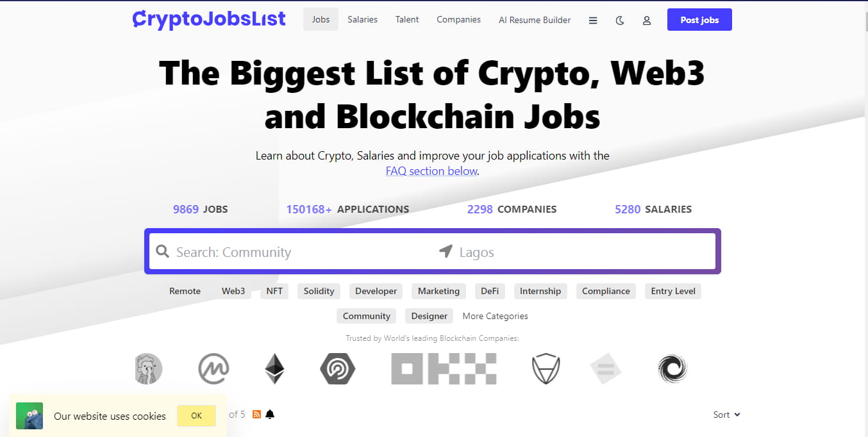The width and height of the screenshot is (868, 437).
Task: Click the notification bell icon
Action: click(x=270, y=415)
